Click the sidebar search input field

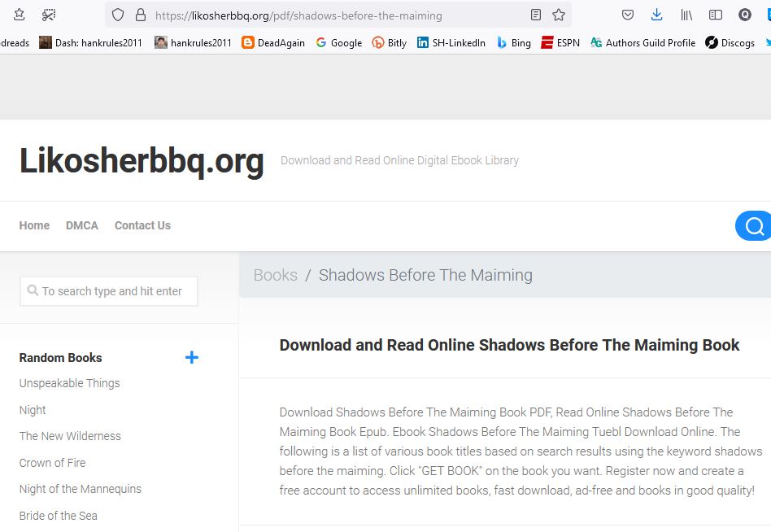click(x=109, y=291)
